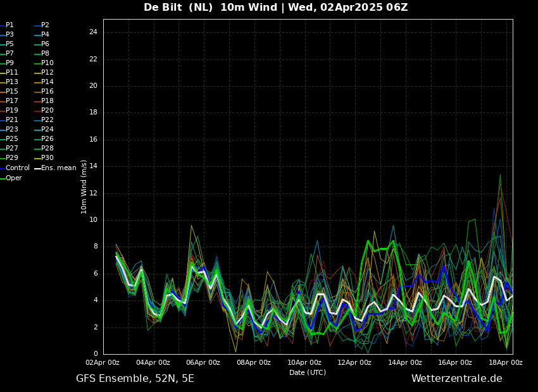Select the Oper legend entry
The width and height of the screenshot is (538, 392).
pyautogui.click(x=14, y=178)
